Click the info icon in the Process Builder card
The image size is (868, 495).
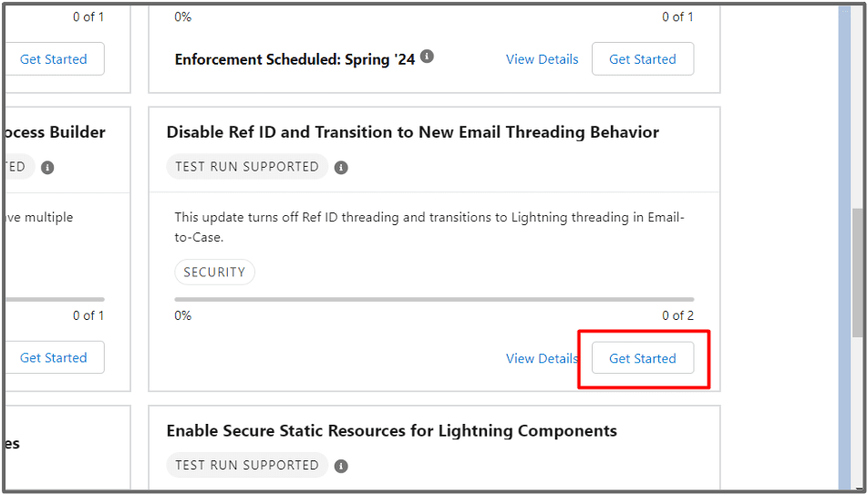click(x=47, y=167)
